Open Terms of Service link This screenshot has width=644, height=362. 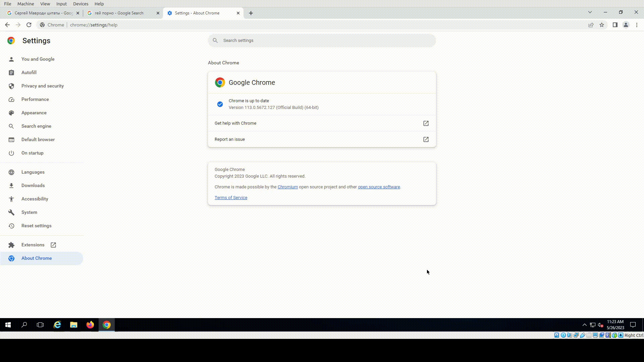pos(231,198)
